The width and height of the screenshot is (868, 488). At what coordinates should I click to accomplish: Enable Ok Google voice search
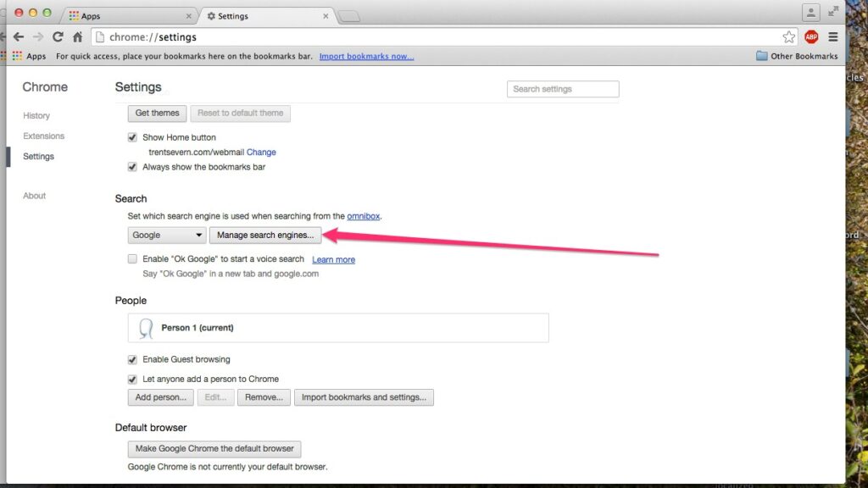[132, 258]
